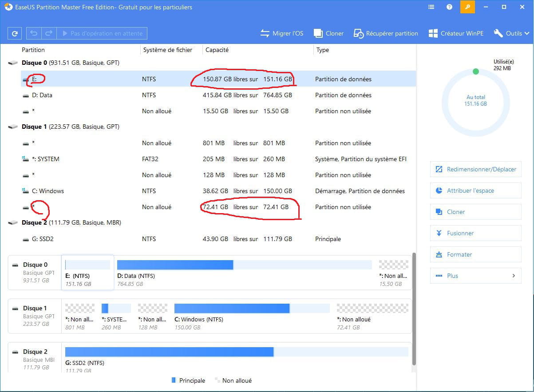
Task: Expand the Outils dropdown menu
Action: (x=512, y=33)
